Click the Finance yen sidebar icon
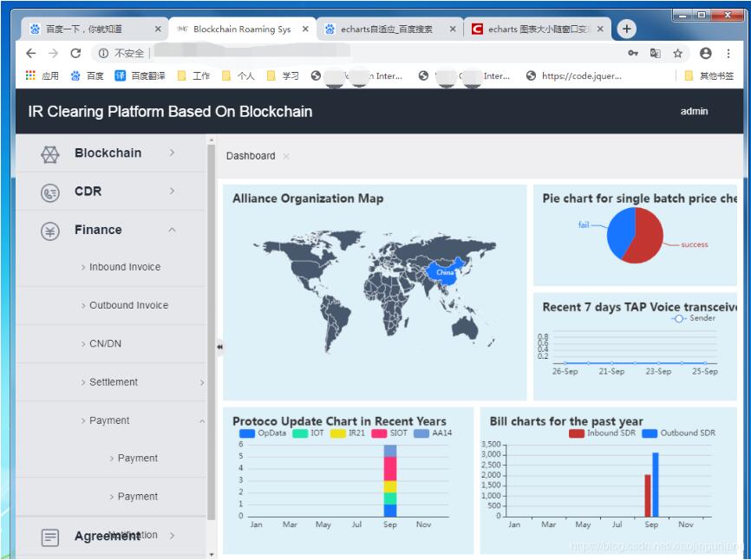The image size is (751, 560). click(x=50, y=231)
